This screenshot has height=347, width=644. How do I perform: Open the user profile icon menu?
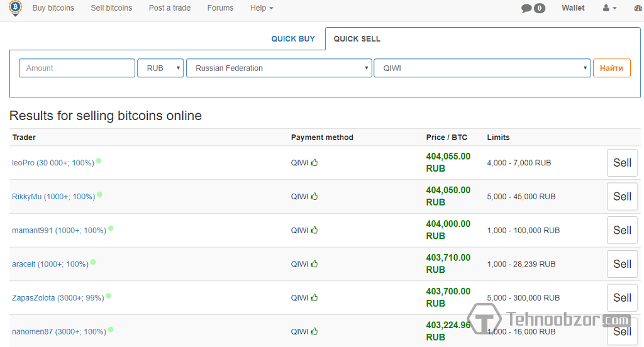(609, 8)
